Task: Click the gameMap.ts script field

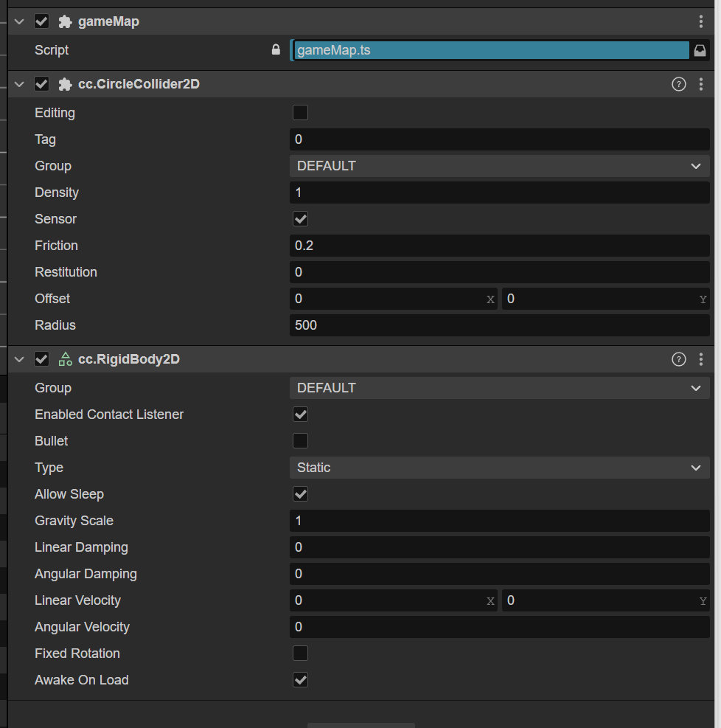Action: click(x=490, y=50)
